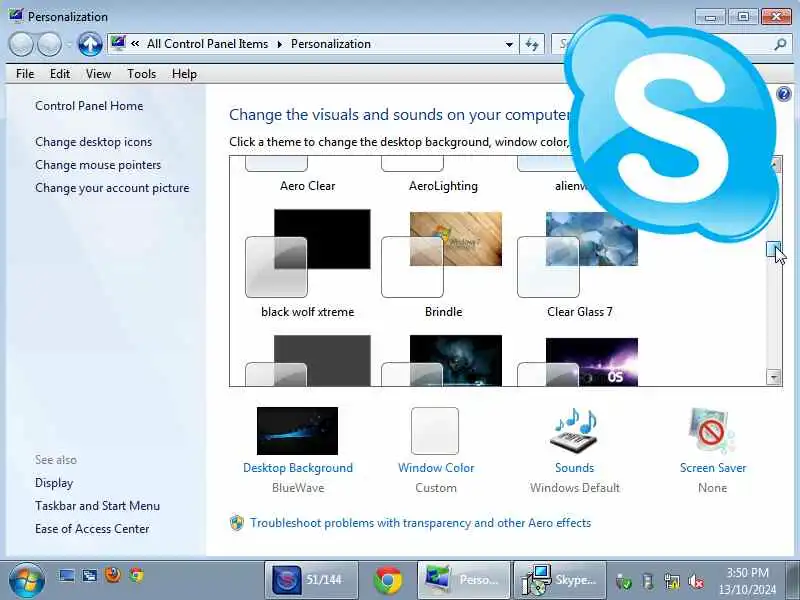The width and height of the screenshot is (800, 600).
Task: Click the network tray icon
Action: pyautogui.click(x=671, y=581)
